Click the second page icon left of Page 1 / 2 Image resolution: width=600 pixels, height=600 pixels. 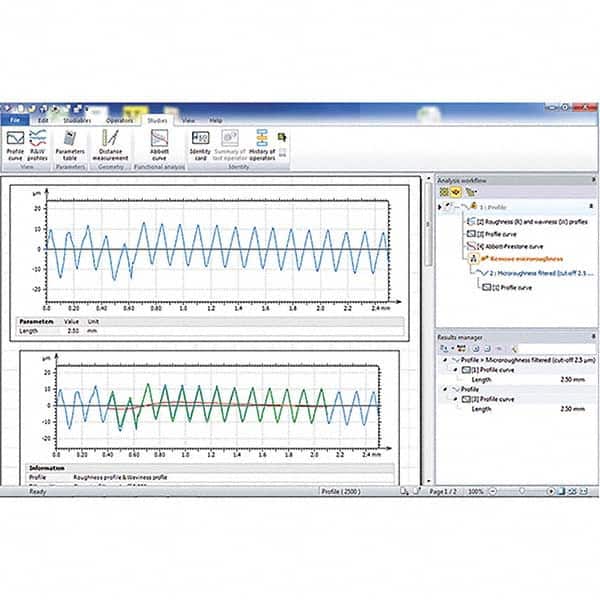(417, 491)
